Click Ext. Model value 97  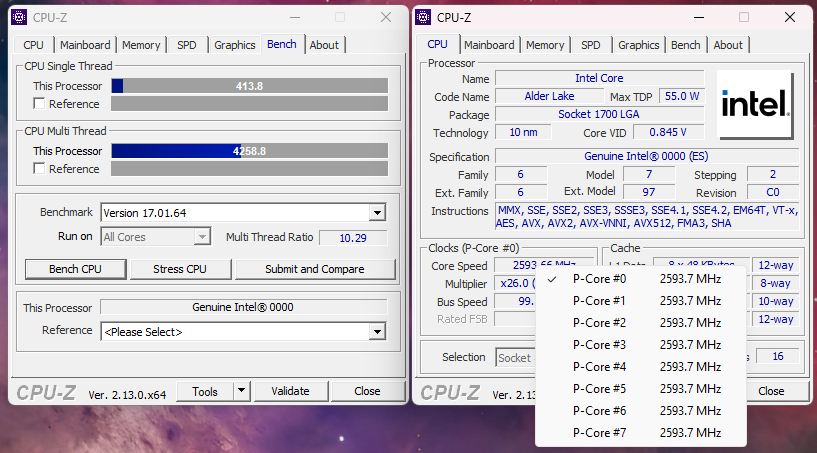pyautogui.click(x=649, y=192)
